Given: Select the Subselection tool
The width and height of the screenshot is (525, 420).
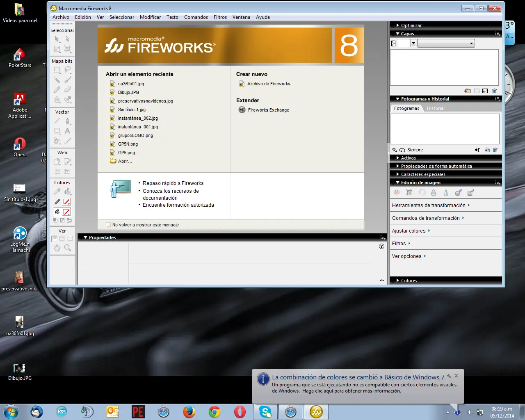Looking at the screenshot, I should (x=68, y=39).
